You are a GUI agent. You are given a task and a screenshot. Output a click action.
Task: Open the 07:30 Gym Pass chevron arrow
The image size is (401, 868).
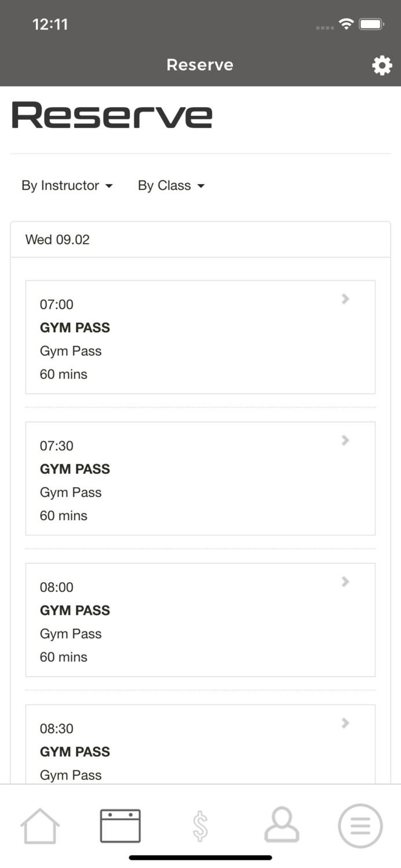click(x=345, y=440)
